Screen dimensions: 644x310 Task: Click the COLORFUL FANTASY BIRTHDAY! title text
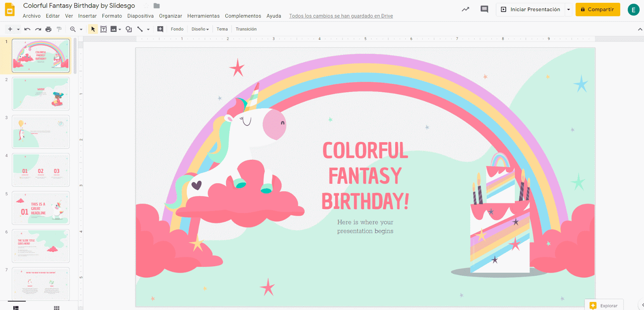(365, 176)
